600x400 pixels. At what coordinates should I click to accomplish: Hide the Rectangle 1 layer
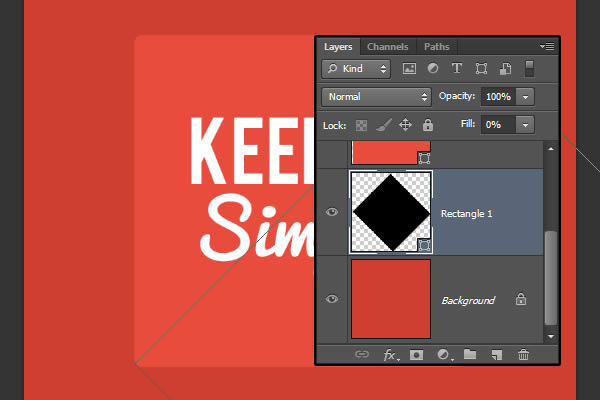[x=332, y=212]
